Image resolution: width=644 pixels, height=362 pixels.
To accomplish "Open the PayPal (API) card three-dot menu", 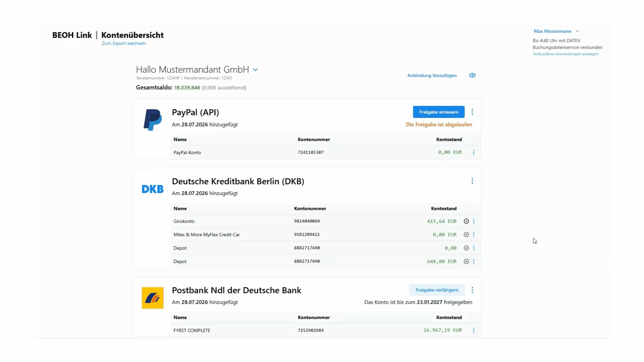I will point(472,112).
